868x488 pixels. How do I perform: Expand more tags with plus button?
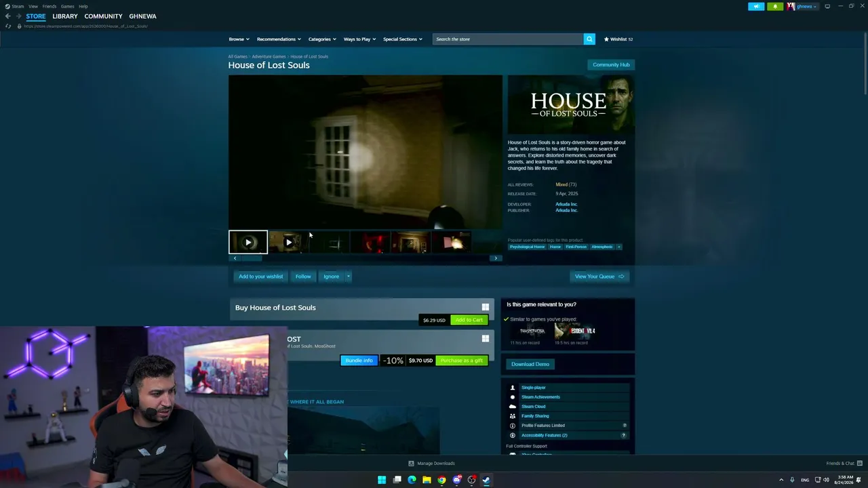point(618,247)
